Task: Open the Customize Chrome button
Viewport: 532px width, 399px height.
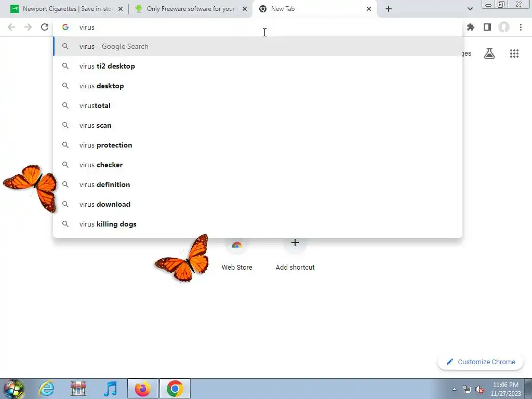Action: (481, 362)
